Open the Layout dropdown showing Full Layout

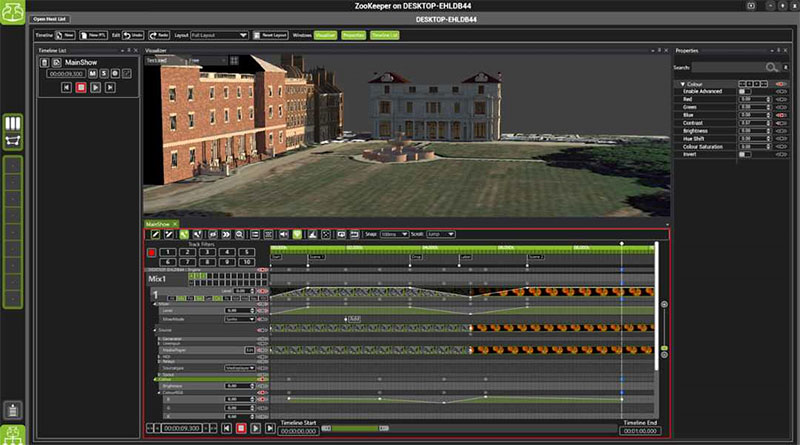(x=220, y=35)
